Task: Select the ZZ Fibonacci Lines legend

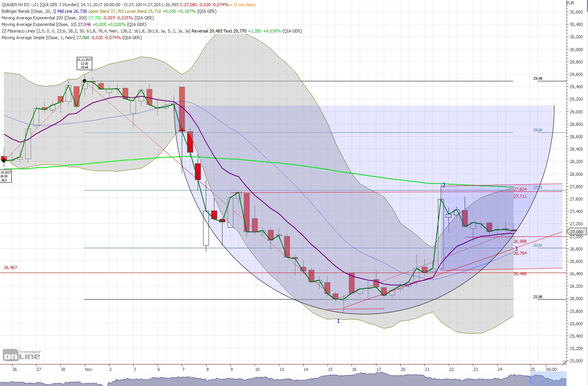Action: coord(152,31)
